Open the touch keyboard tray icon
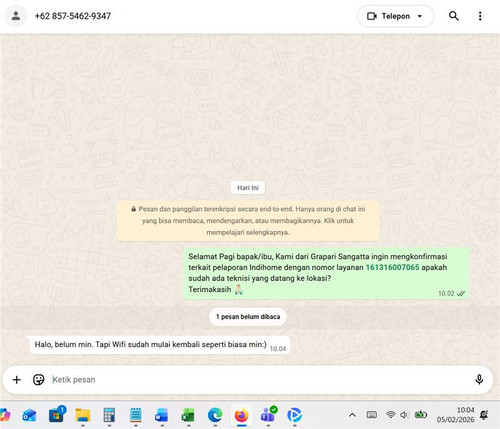 [372, 415]
